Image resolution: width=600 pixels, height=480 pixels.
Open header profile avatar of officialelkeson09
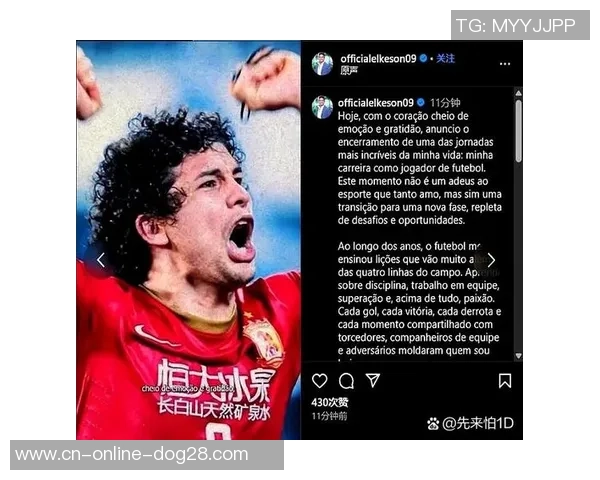322,64
